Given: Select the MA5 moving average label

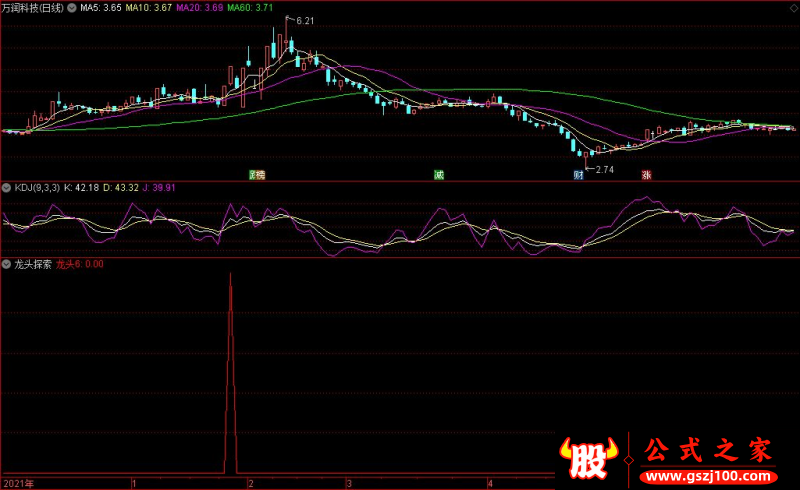Looking at the screenshot, I should click(x=101, y=8).
